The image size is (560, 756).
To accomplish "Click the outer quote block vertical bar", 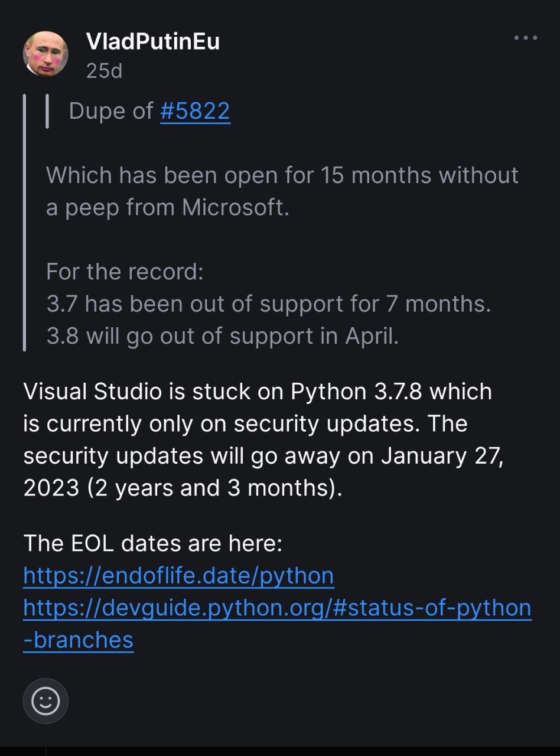I will (x=24, y=223).
